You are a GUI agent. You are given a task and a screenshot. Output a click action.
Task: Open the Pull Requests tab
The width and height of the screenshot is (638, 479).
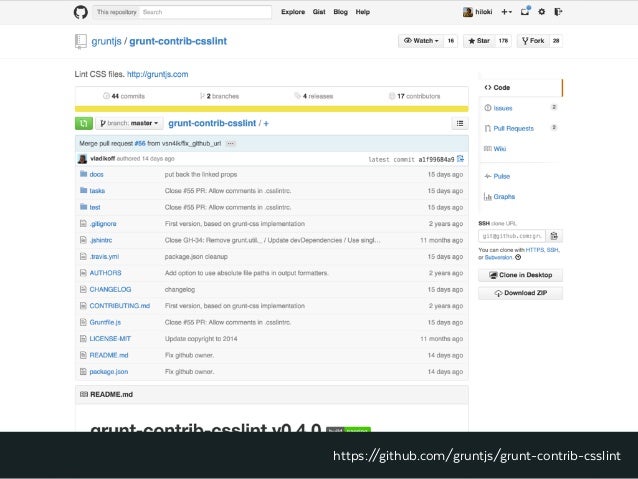513,129
